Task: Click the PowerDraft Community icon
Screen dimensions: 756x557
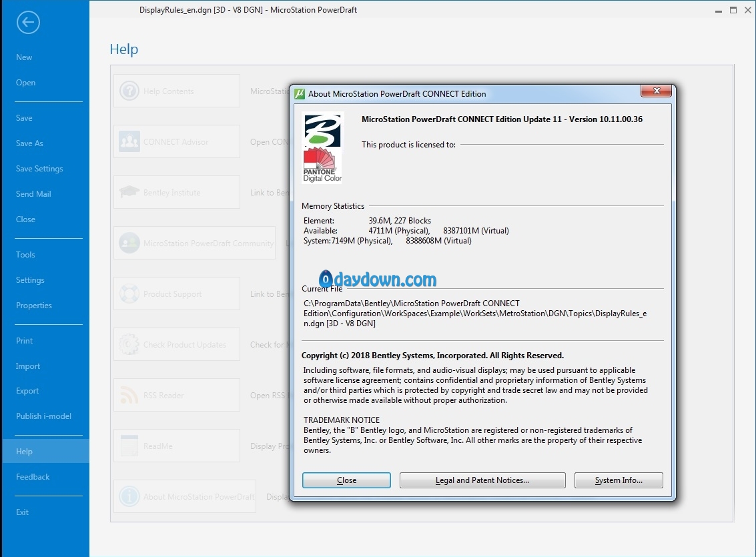Action: (129, 243)
